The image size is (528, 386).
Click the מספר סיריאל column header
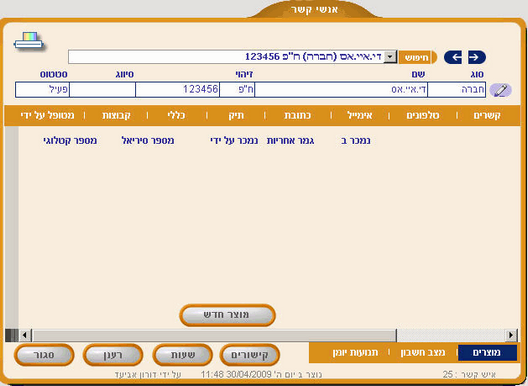pos(148,141)
